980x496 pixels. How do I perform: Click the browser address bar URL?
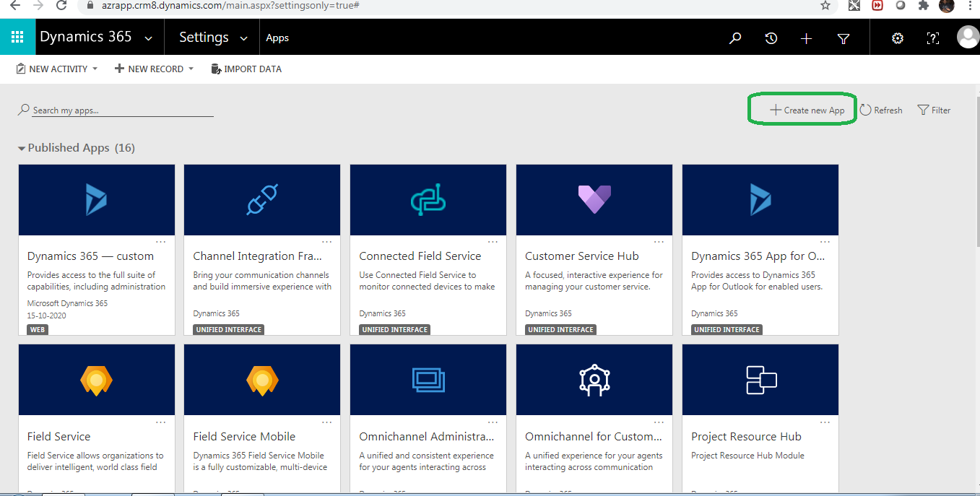click(x=230, y=5)
